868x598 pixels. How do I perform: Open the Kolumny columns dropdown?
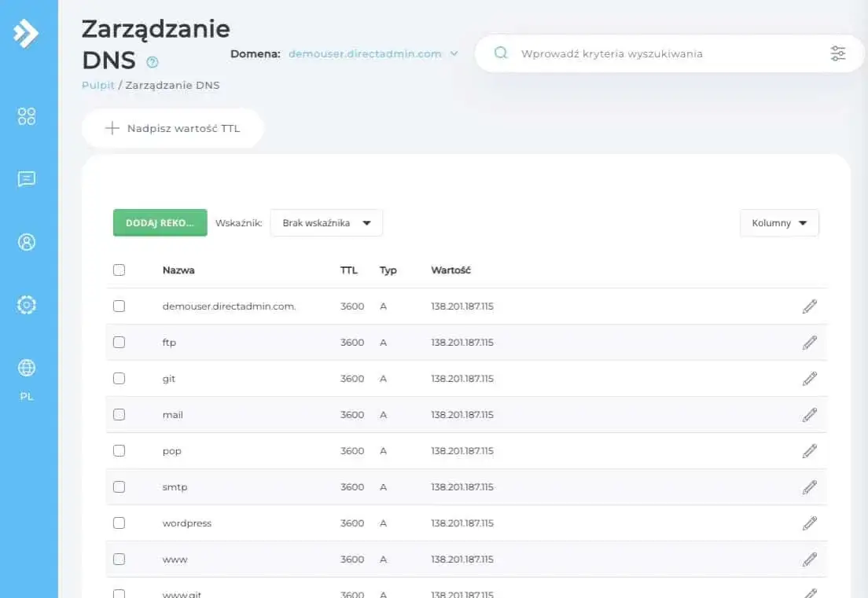(778, 222)
